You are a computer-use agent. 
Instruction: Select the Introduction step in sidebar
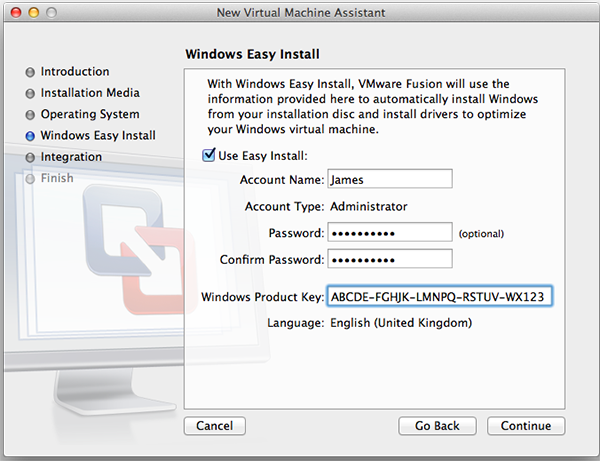point(75,72)
